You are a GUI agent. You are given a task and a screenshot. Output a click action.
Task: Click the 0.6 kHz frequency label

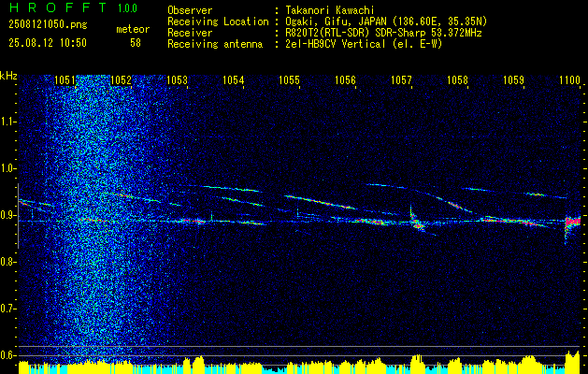pos(7,355)
